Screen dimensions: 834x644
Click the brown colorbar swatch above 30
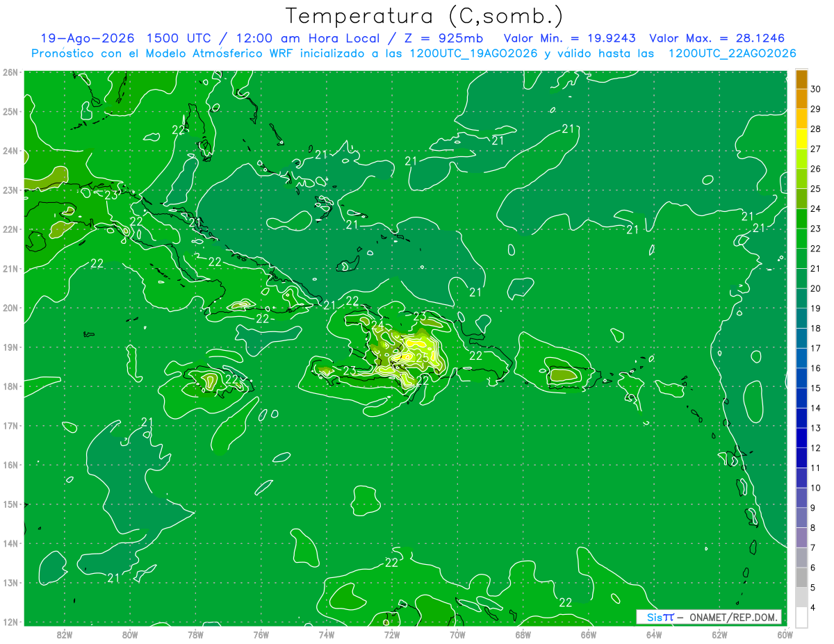[x=801, y=79]
